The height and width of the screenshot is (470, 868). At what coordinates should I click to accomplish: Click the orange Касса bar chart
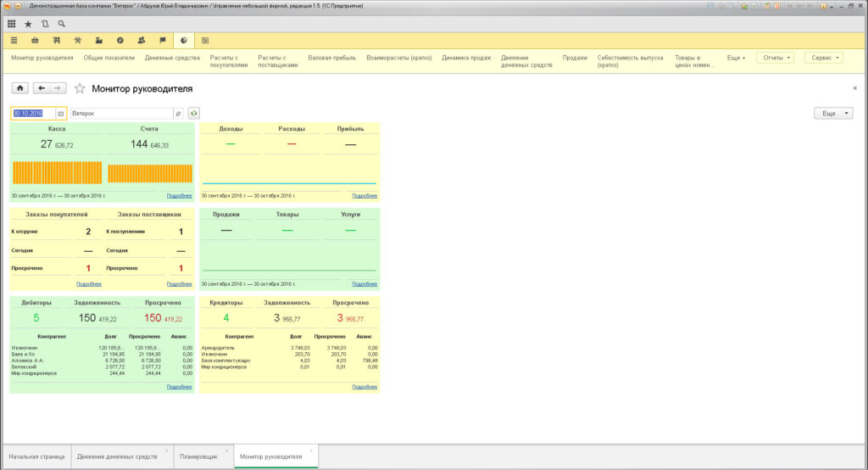pos(57,172)
